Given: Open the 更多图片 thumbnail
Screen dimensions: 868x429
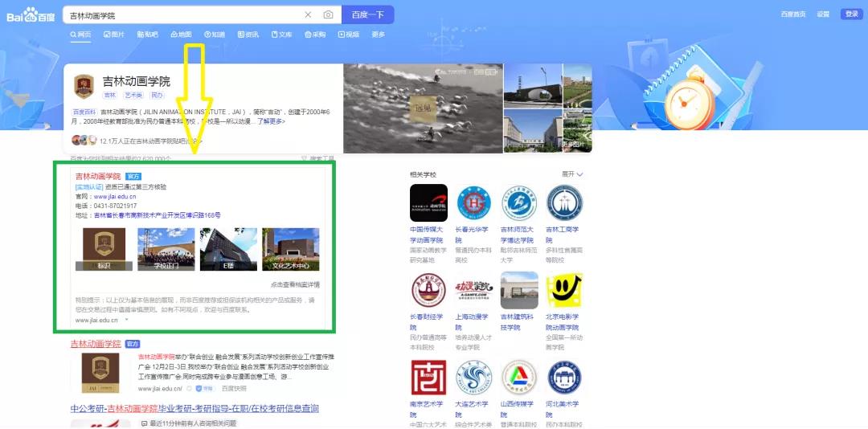Looking at the screenshot, I should pyautogui.click(x=577, y=131).
